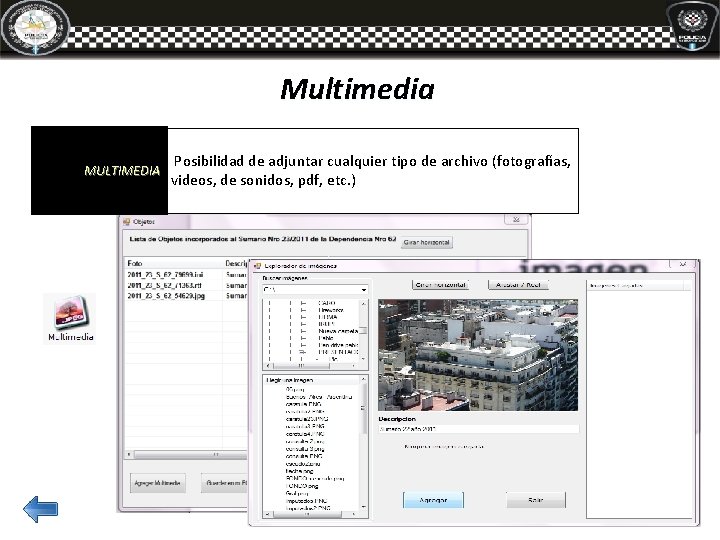Click the blue back arrow on the slide
The width and height of the screenshot is (720, 540).
[40, 509]
